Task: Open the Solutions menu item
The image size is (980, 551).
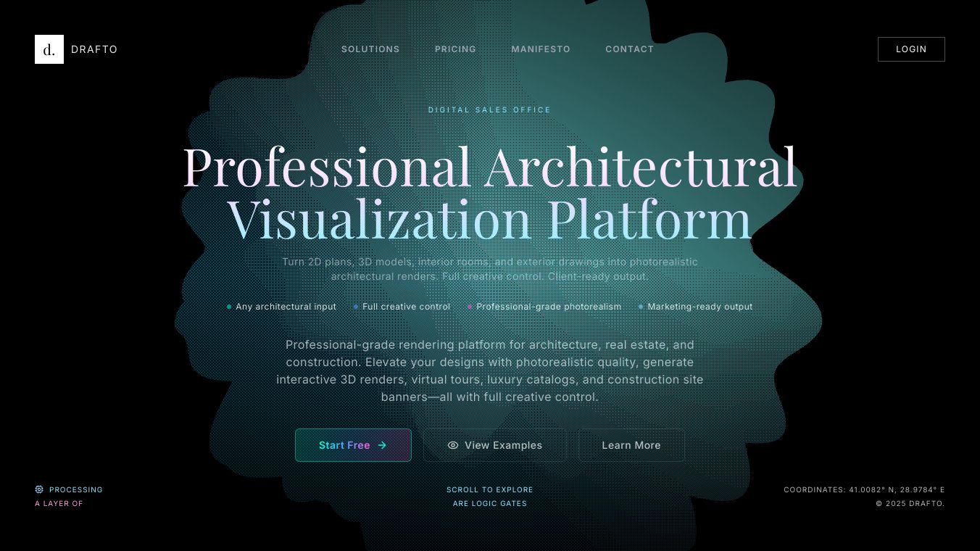Action: point(370,49)
